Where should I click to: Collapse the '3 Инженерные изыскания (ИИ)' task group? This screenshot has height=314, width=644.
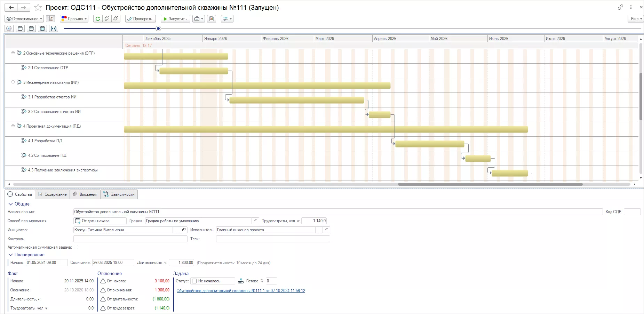click(13, 82)
